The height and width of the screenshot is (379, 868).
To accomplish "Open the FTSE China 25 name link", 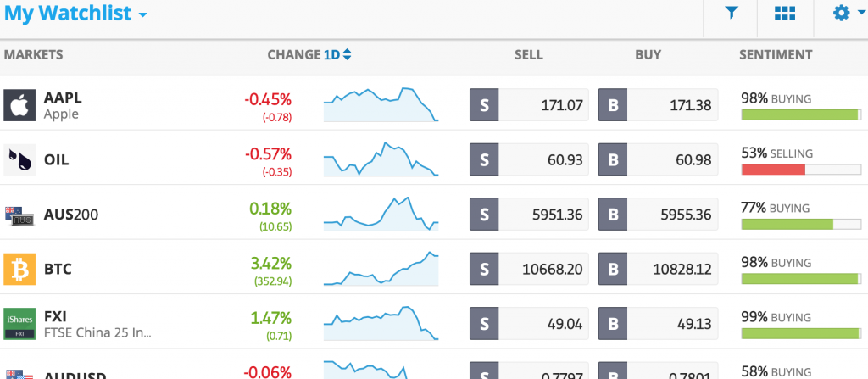I will tap(97, 333).
